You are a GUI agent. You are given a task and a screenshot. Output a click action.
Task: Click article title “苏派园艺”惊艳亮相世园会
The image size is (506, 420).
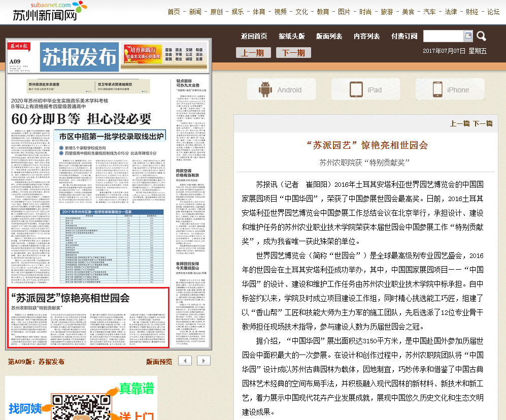click(x=367, y=145)
